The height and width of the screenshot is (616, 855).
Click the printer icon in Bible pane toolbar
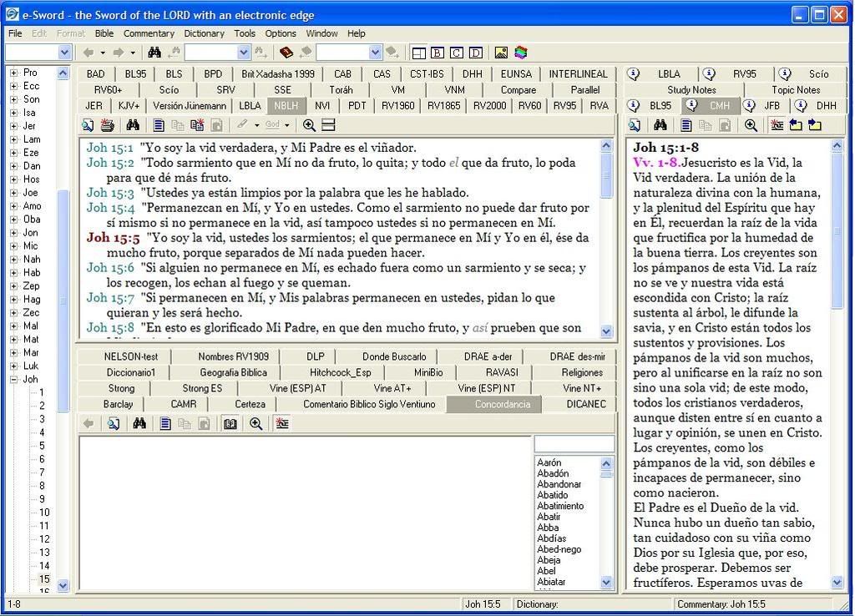[108, 125]
